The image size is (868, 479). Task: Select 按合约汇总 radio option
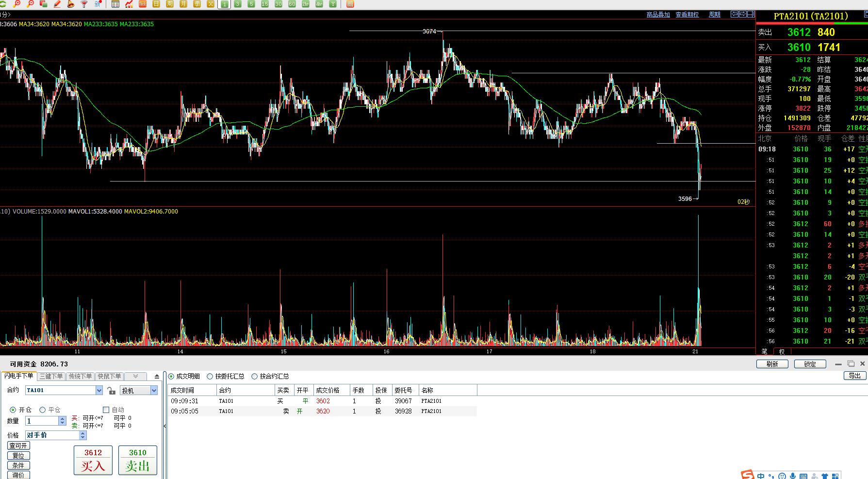click(255, 377)
